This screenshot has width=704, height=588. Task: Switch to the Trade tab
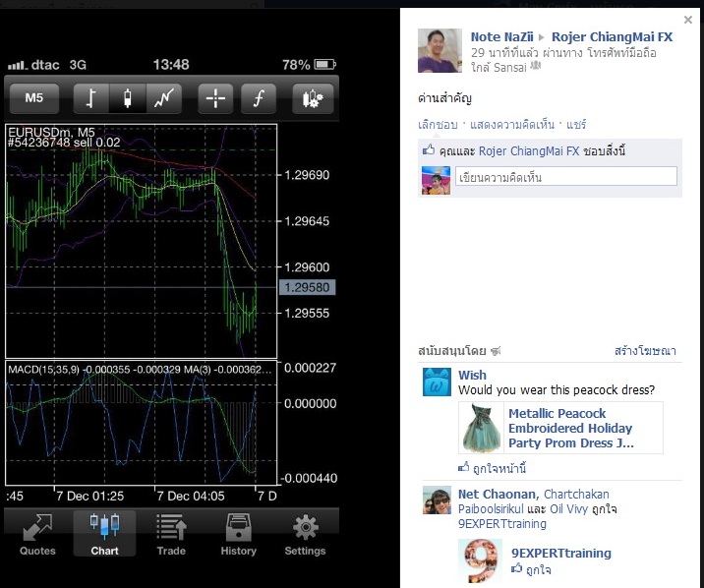pos(171,535)
